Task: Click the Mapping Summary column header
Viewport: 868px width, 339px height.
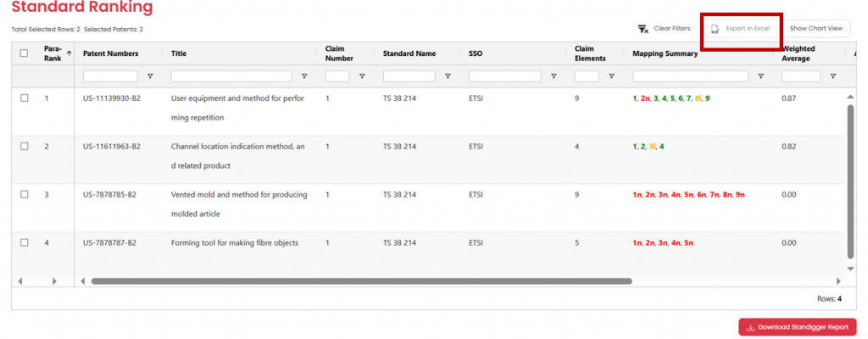Action: pos(665,53)
